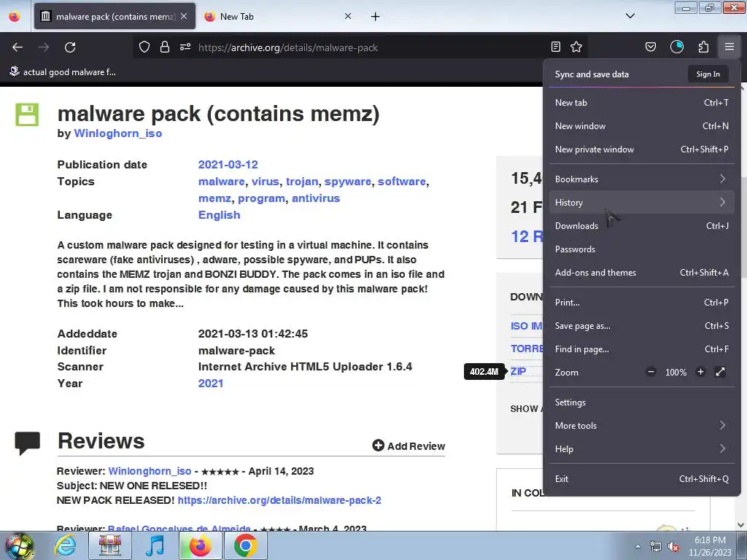This screenshot has height=560, width=747.
Task: Open the music player taskbar icon
Action: point(155,545)
